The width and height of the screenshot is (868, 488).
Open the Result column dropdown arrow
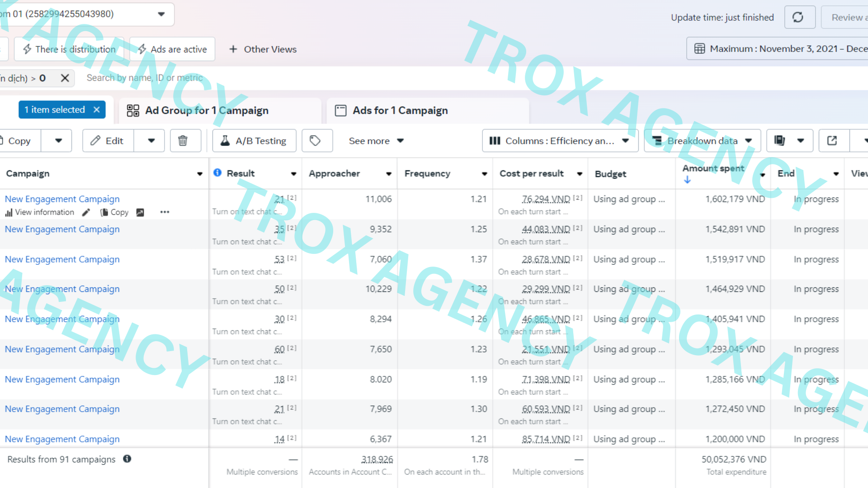[293, 174]
